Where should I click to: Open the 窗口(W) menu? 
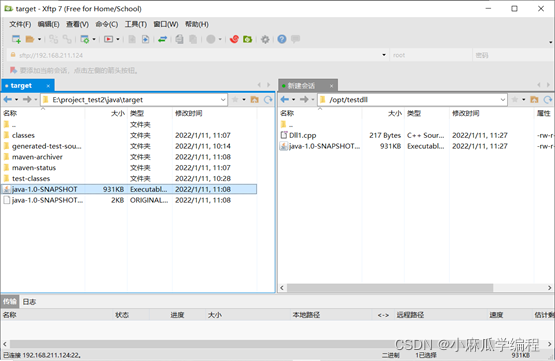166,24
